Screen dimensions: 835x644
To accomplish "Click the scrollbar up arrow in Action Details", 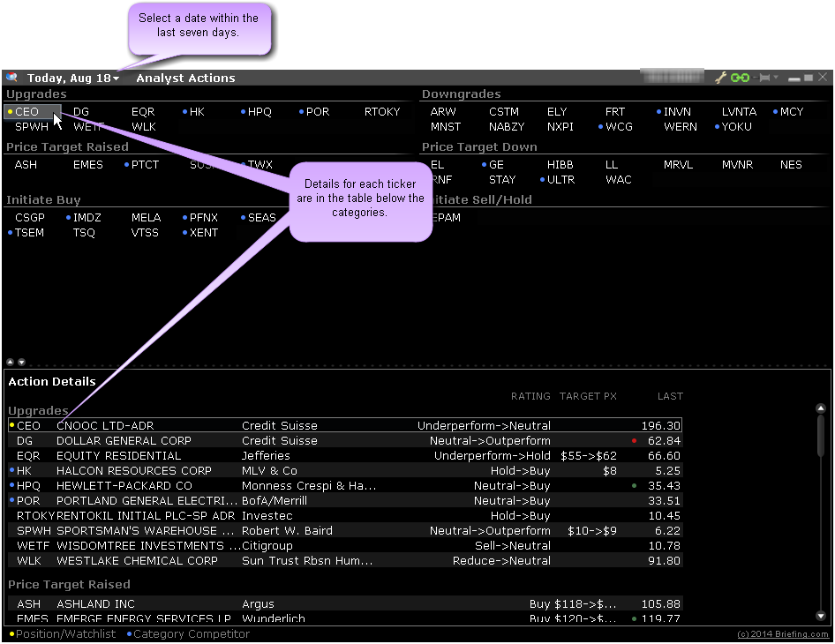I will tap(821, 408).
